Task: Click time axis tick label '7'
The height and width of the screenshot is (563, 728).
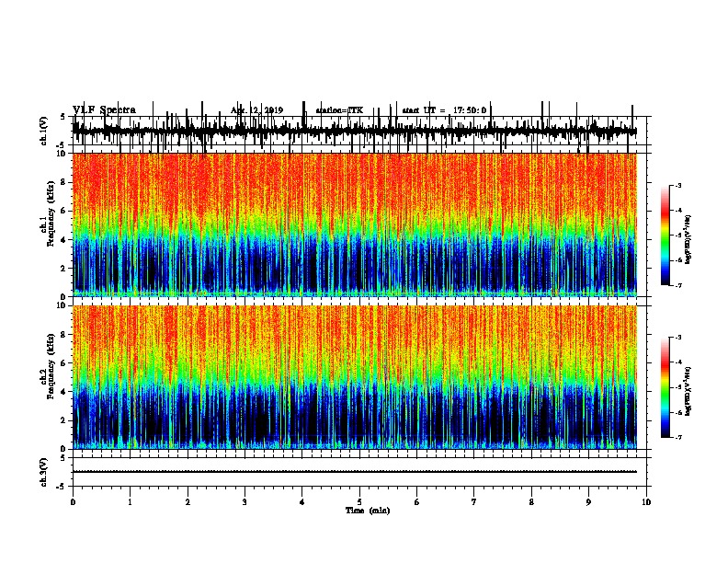Action: pyautogui.click(x=474, y=502)
